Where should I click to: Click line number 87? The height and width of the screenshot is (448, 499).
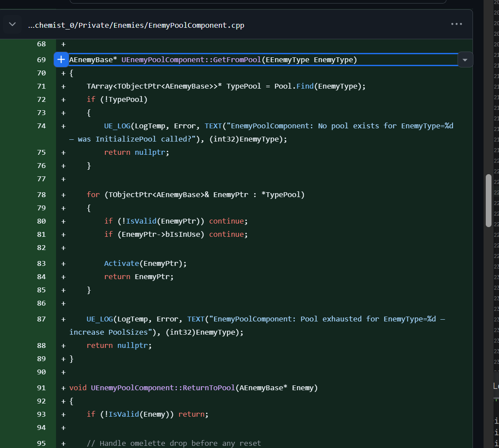pyautogui.click(x=41, y=319)
